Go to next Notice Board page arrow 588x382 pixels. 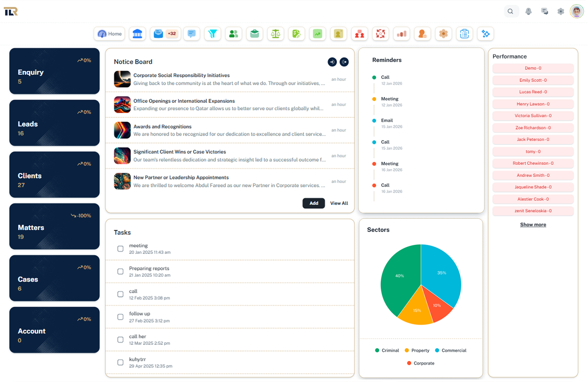click(x=344, y=62)
